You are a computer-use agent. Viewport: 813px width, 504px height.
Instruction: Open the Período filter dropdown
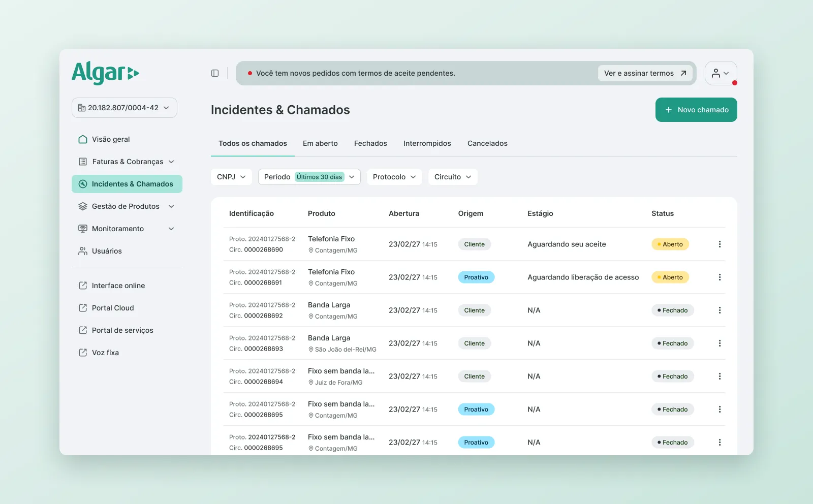tap(309, 177)
